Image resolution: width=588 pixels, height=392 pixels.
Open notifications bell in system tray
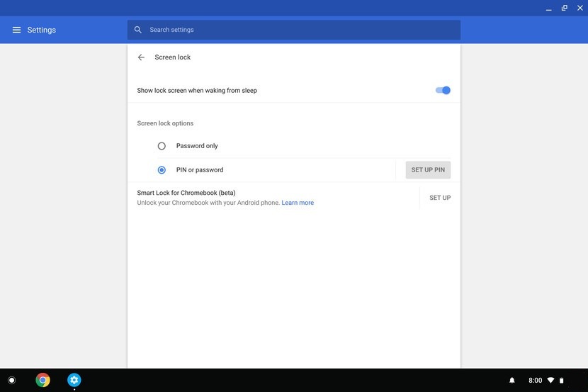pyautogui.click(x=512, y=380)
